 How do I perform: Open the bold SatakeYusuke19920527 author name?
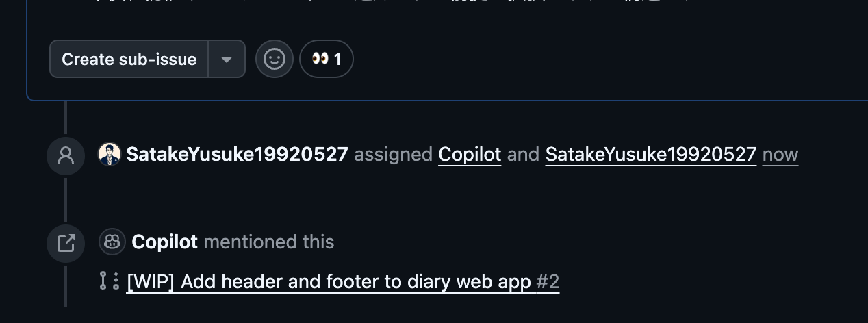click(x=237, y=155)
